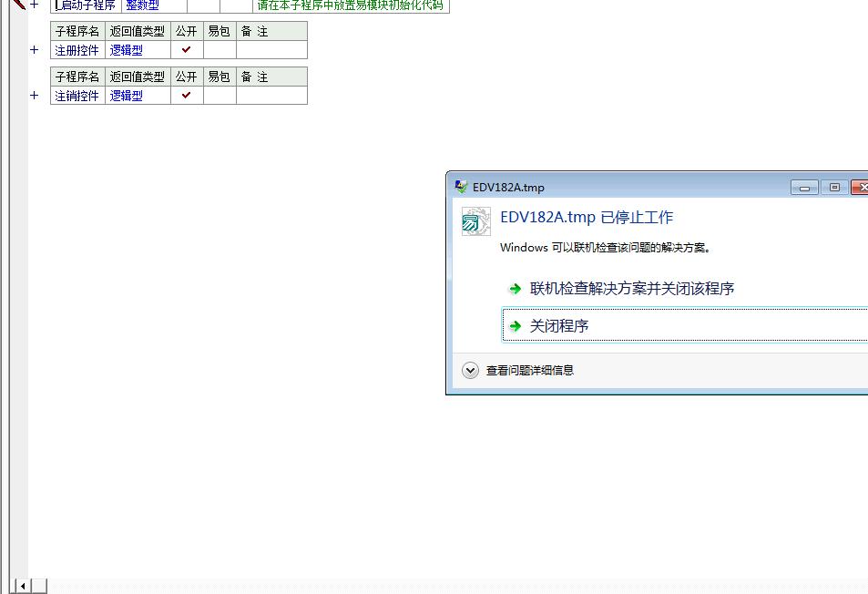Click the small title bar icon of crash dialog

(461, 187)
